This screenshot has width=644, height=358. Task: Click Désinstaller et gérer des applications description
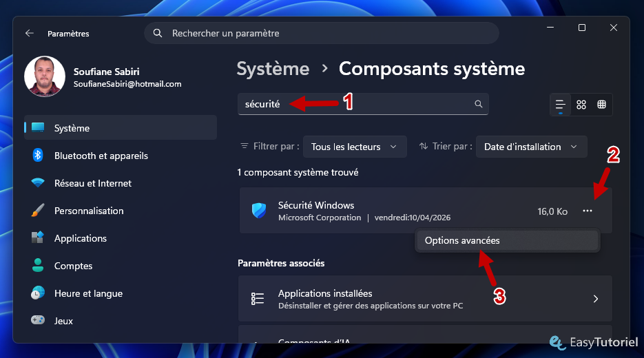click(371, 306)
